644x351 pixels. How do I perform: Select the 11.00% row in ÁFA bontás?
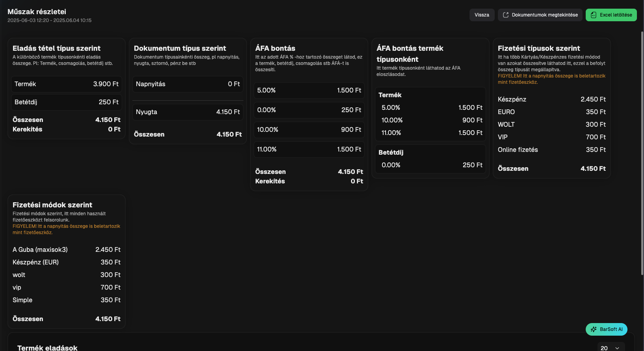tap(309, 150)
